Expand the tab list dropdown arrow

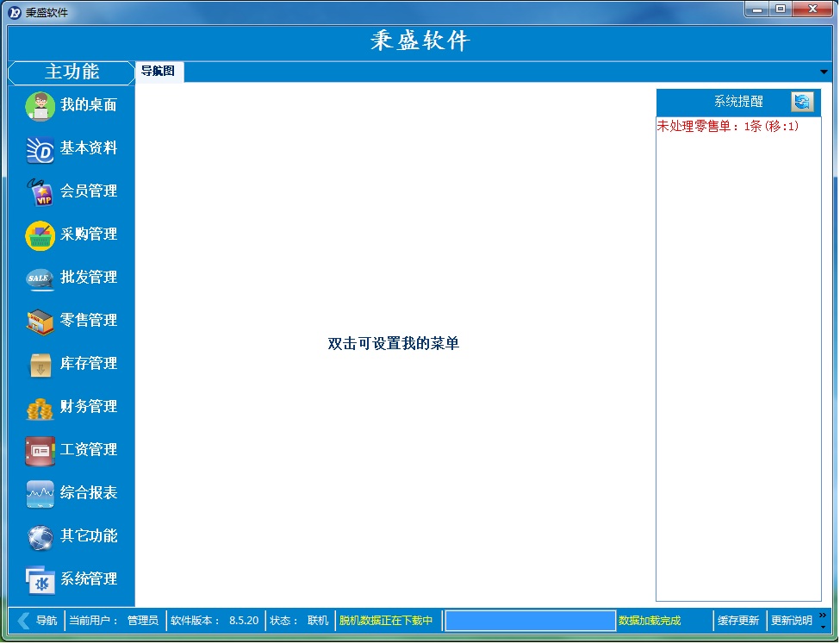824,72
